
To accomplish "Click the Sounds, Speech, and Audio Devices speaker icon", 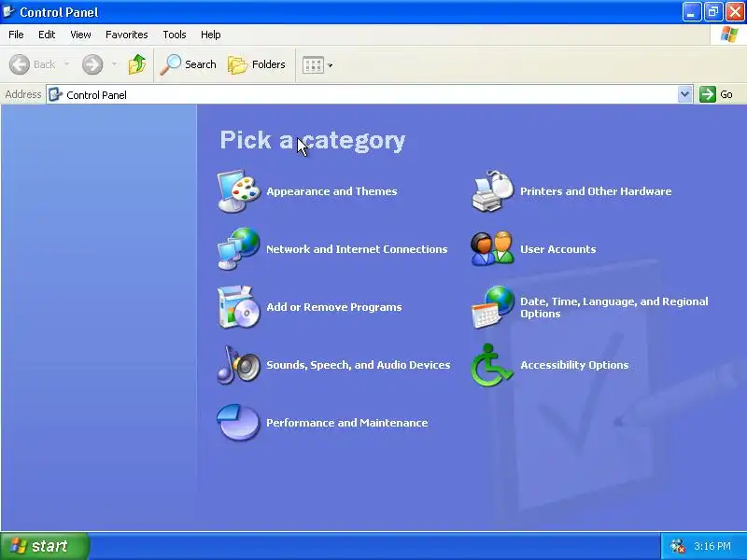I will click(x=239, y=365).
